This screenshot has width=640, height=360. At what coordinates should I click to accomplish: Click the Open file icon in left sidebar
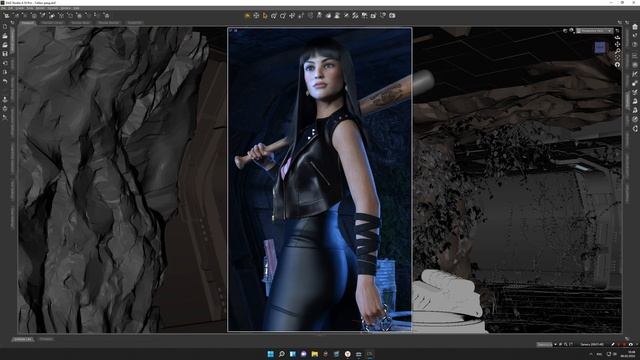5,36
